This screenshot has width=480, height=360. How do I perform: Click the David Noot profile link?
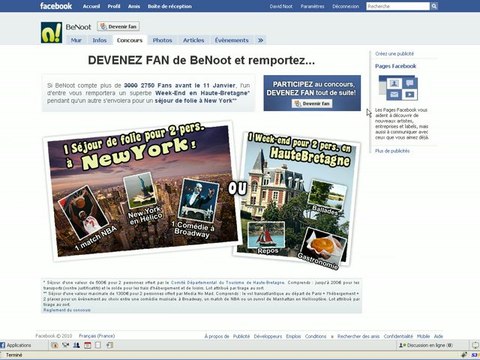[281, 6]
